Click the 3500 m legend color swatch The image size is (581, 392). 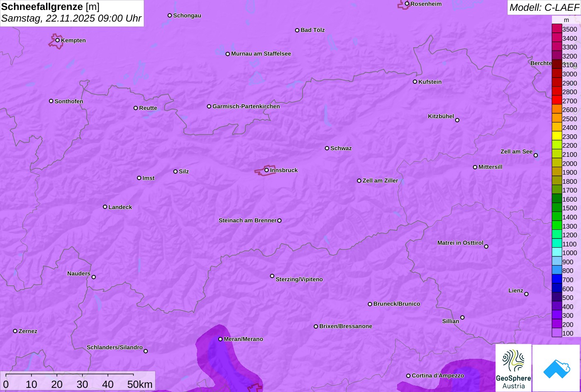click(x=557, y=29)
